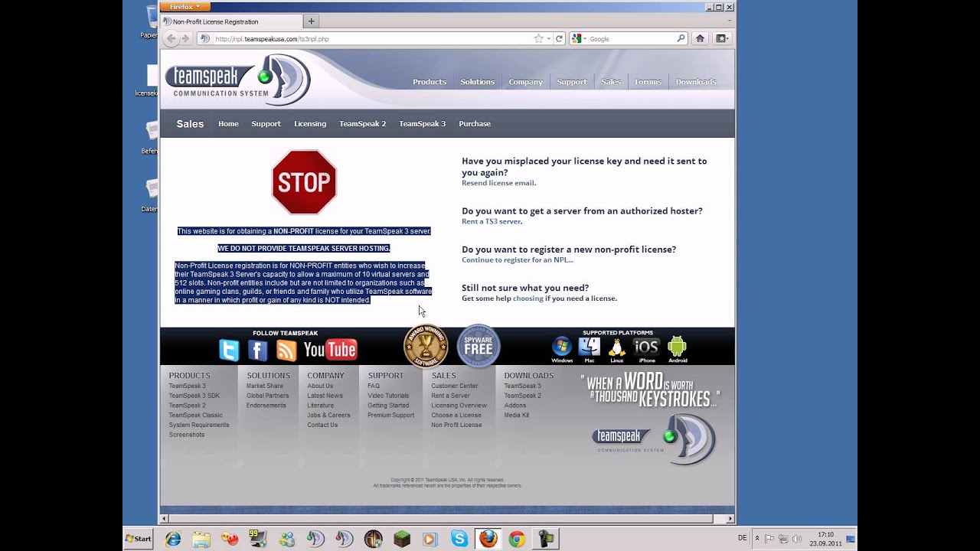Click the Google search box
Screen dimensions: 980x551
click(632, 38)
